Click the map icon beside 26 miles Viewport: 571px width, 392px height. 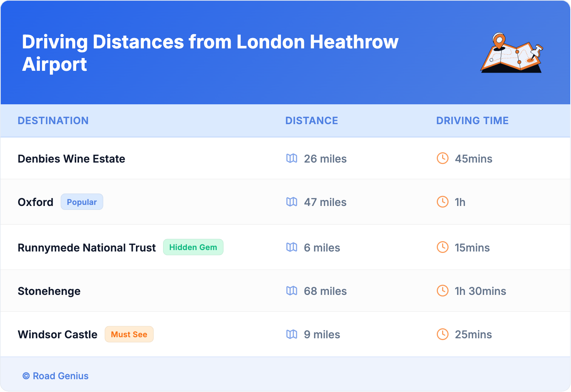point(292,158)
